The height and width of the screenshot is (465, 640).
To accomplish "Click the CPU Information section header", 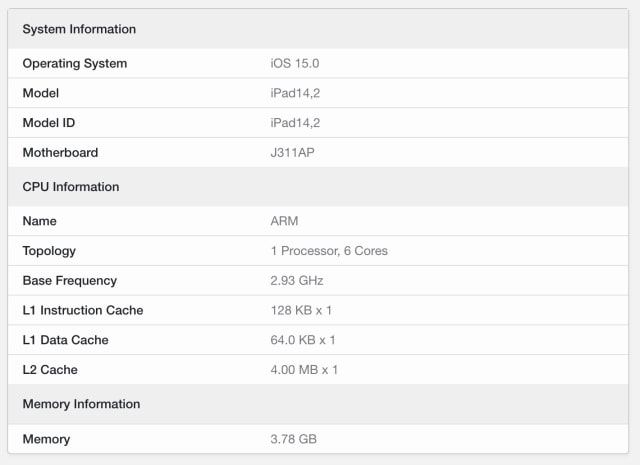I will point(71,187).
